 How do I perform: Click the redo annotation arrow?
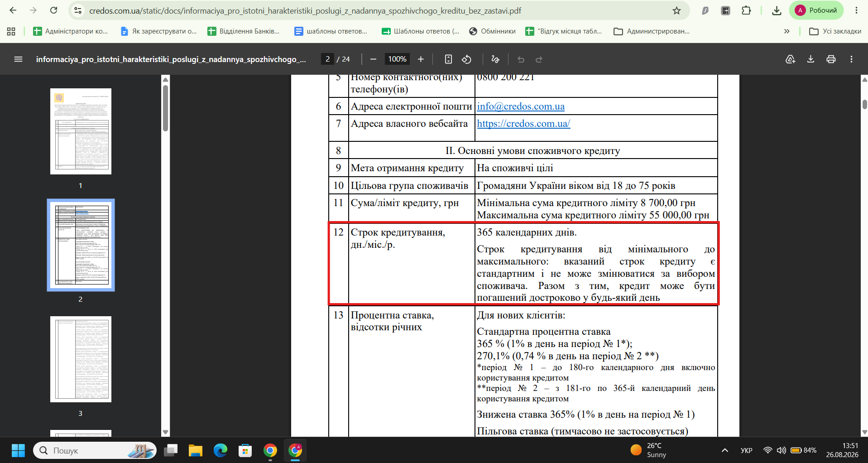tap(539, 59)
